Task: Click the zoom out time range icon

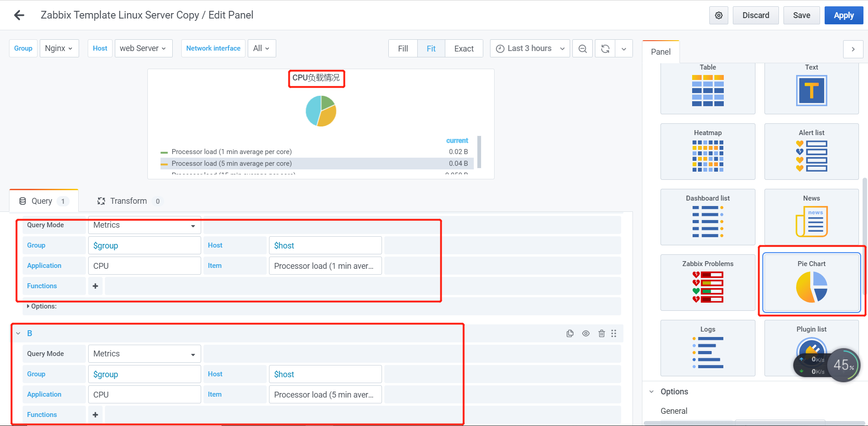Action: 583,48
